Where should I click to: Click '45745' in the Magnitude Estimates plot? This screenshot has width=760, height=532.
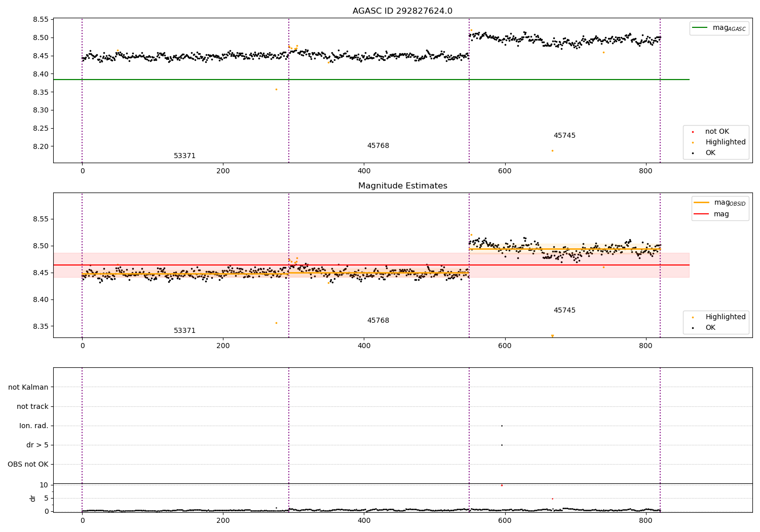[564, 311]
